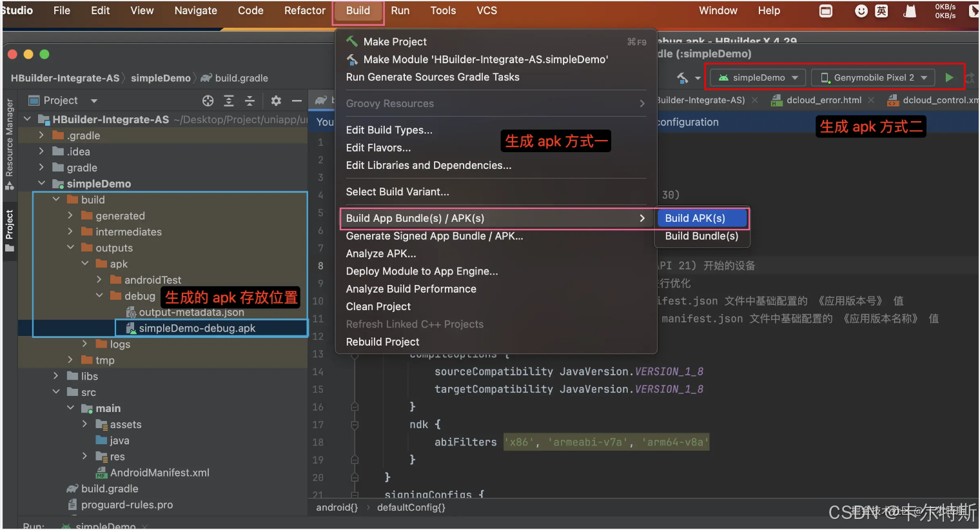This screenshot has height=530, width=980.
Task: Collapse the simpleDemo module folder
Action: 42,184
